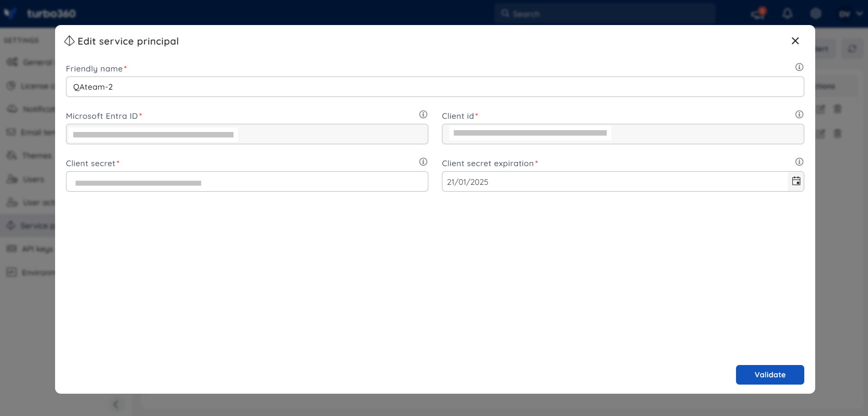868x416 pixels.
Task: Collapse the sidebar with the chevron arrow
Action: pos(116,404)
